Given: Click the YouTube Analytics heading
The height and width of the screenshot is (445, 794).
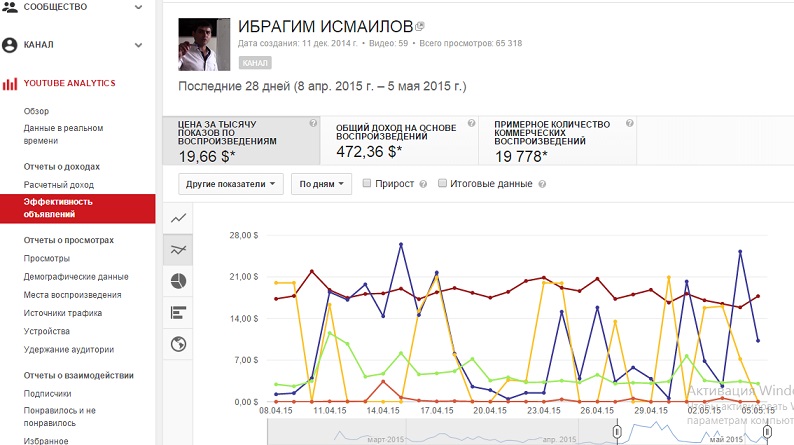Looking at the screenshot, I should pyautogui.click(x=69, y=83).
